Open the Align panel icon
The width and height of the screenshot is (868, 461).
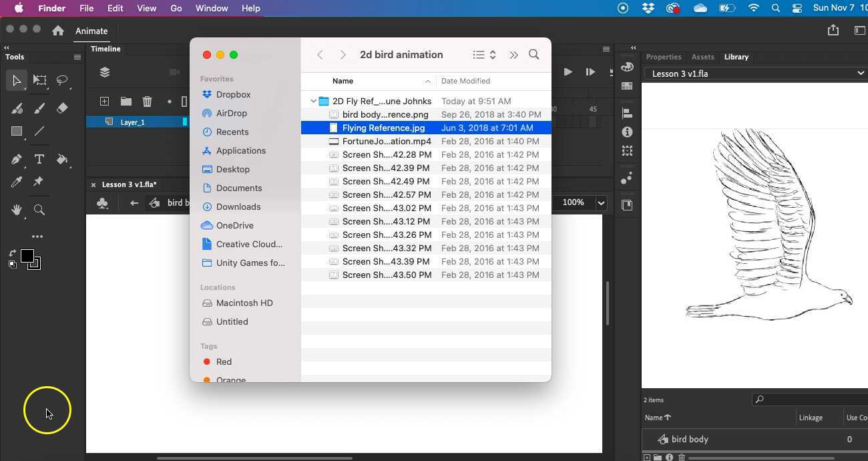pyautogui.click(x=627, y=113)
